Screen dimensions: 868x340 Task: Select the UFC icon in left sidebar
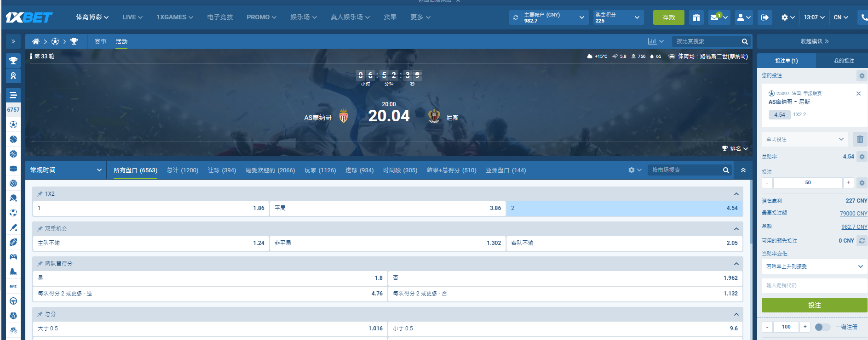coord(13,286)
